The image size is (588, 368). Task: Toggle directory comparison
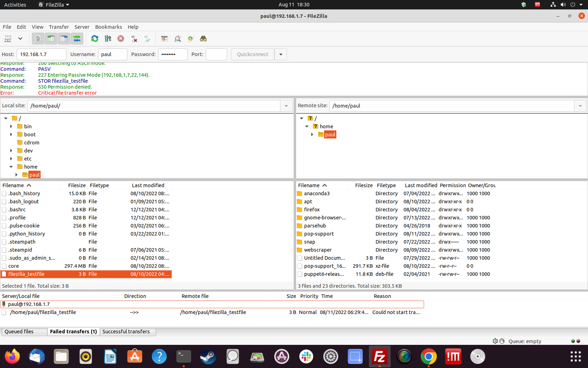177,39
